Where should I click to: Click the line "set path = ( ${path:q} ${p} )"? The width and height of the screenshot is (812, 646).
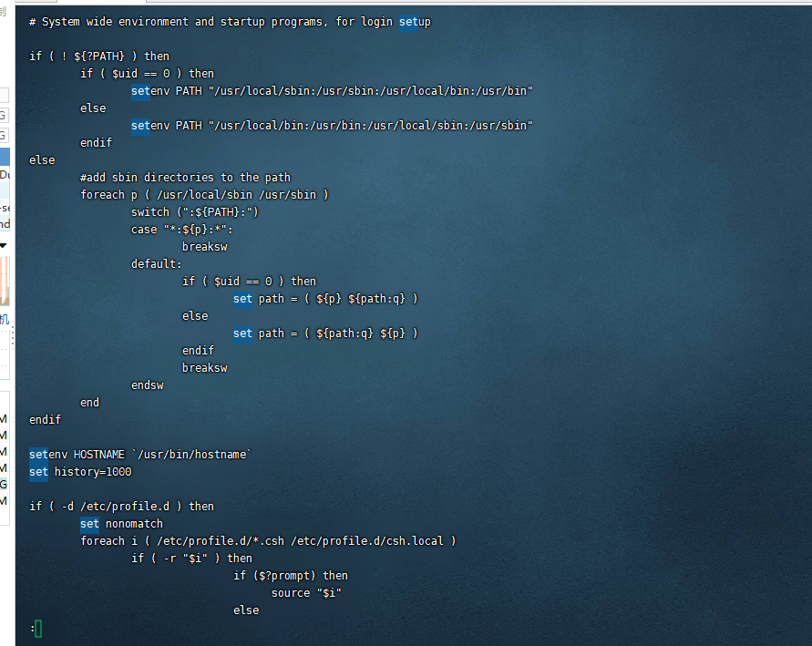[x=325, y=333]
